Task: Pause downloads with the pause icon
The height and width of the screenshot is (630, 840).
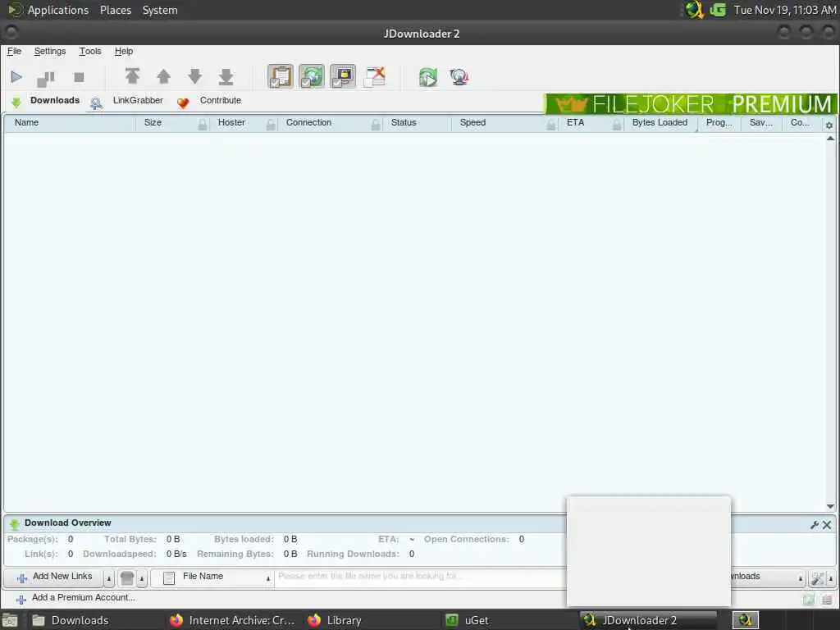Action: [46, 78]
